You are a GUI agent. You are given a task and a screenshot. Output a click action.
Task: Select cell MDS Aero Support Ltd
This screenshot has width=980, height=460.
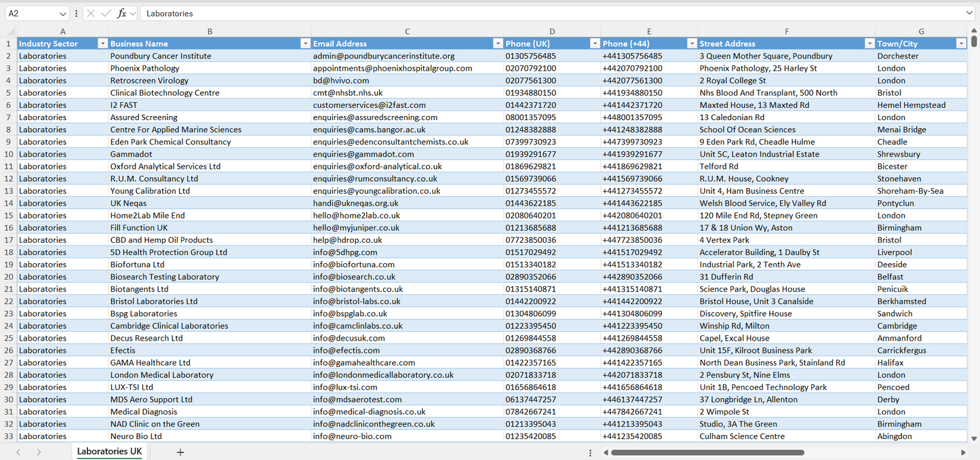coord(210,400)
